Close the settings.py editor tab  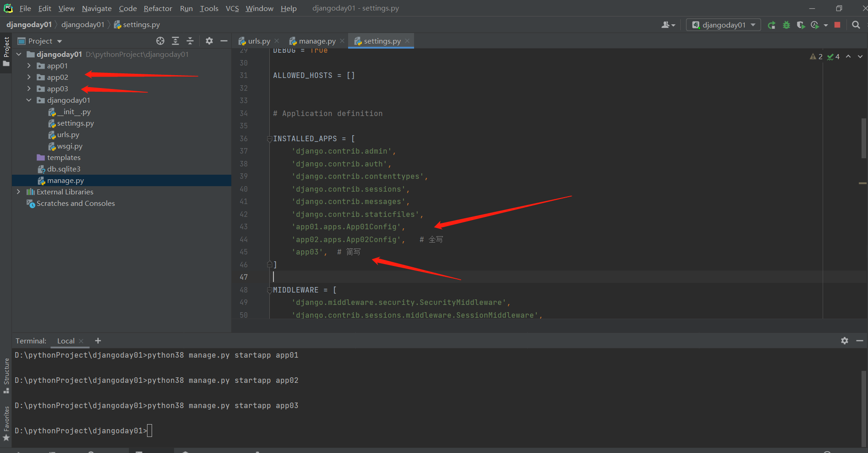tap(407, 41)
